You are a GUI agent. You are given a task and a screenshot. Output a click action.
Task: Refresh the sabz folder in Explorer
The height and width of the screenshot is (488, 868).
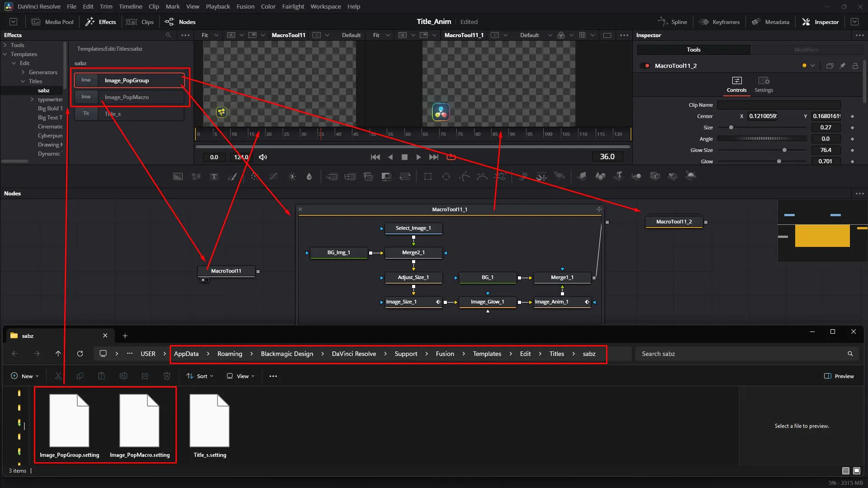coord(80,354)
